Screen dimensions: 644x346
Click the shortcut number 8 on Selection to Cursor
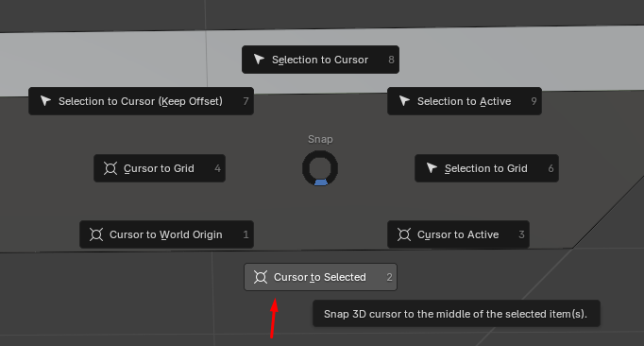(392, 60)
